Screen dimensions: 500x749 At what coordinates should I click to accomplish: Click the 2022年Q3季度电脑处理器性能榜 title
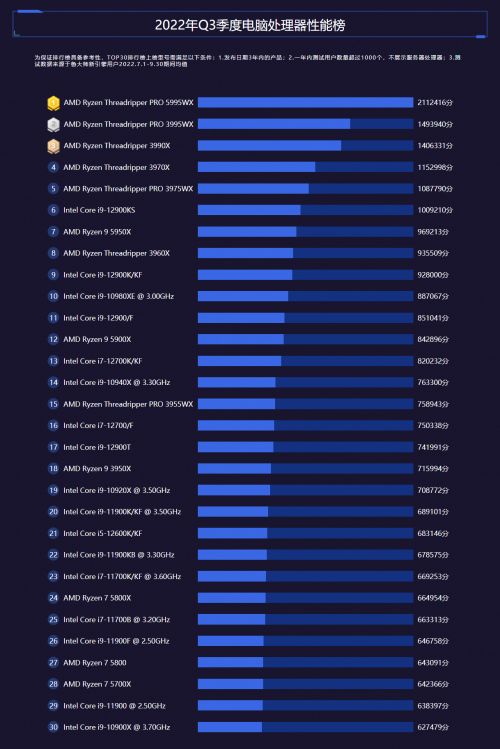coord(250,25)
